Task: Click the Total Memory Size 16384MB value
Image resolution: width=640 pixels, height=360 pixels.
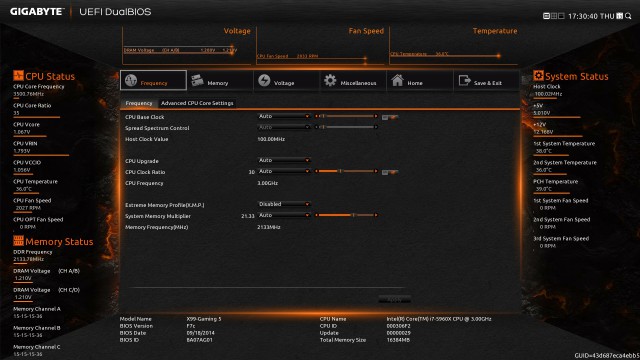Action: 398,340
